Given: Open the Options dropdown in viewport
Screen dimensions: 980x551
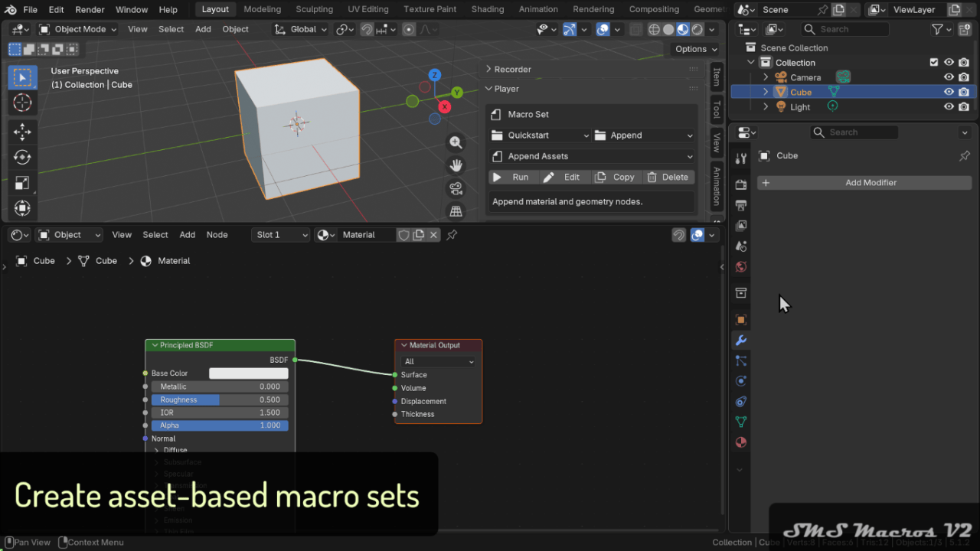Looking at the screenshot, I should pyautogui.click(x=696, y=49).
